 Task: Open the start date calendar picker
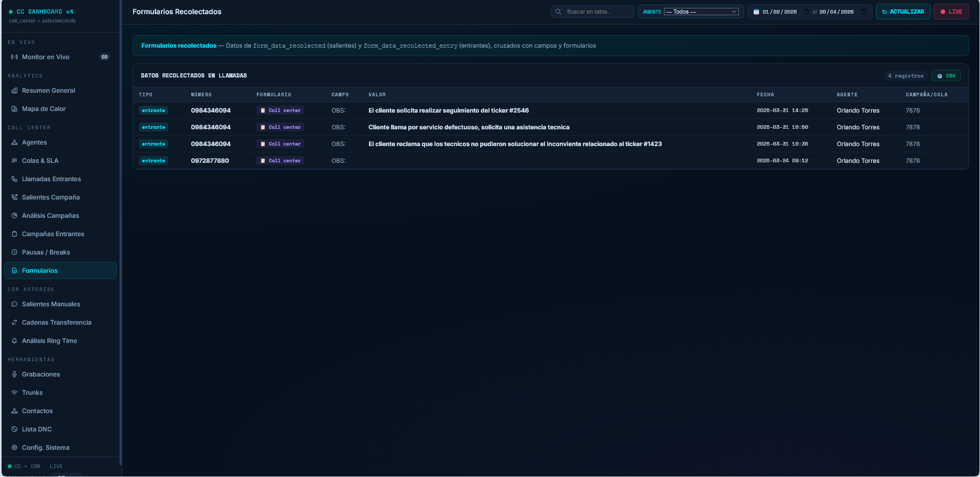click(x=807, y=12)
